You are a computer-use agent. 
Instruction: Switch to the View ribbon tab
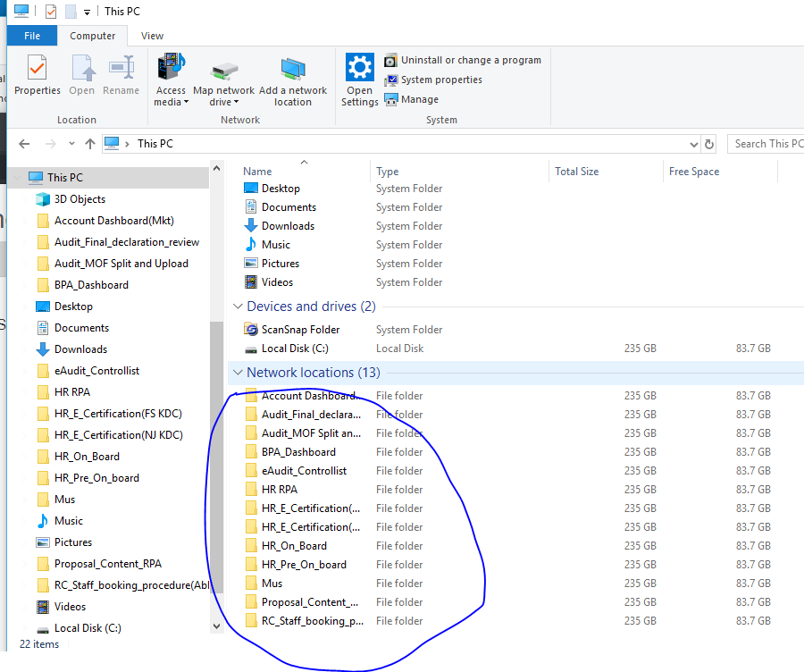152,36
